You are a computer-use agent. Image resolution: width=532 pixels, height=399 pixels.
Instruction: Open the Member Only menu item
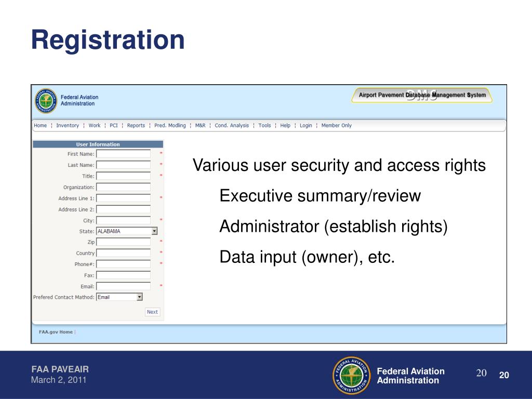click(337, 126)
